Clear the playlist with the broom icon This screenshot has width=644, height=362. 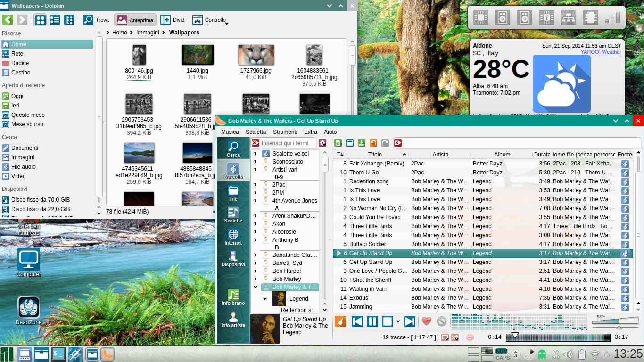340,321
